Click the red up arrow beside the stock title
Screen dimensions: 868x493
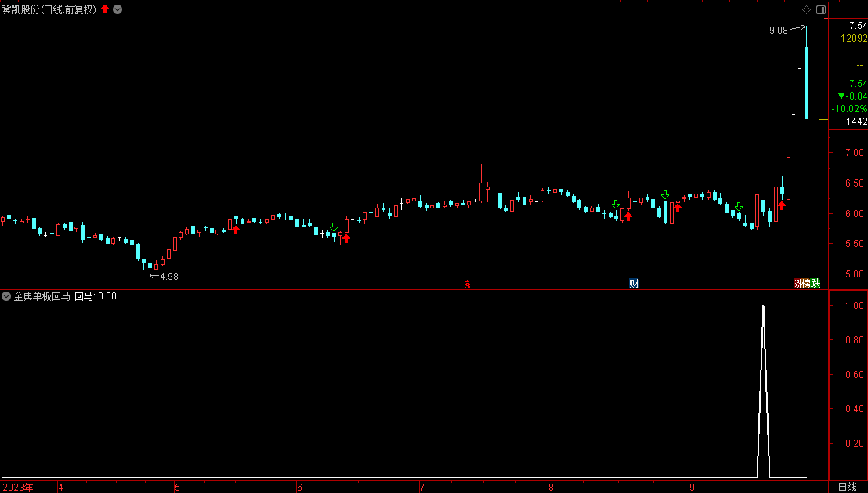pyautogui.click(x=105, y=9)
